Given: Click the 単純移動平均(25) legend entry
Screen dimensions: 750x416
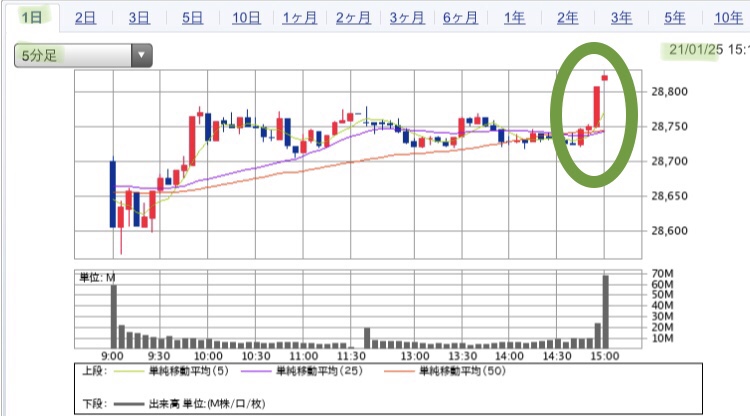Looking at the screenshot, I should [302, 371].
